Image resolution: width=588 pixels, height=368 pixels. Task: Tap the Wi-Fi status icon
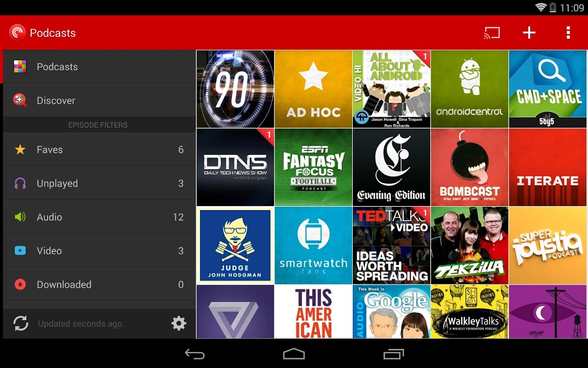[541, 7]
